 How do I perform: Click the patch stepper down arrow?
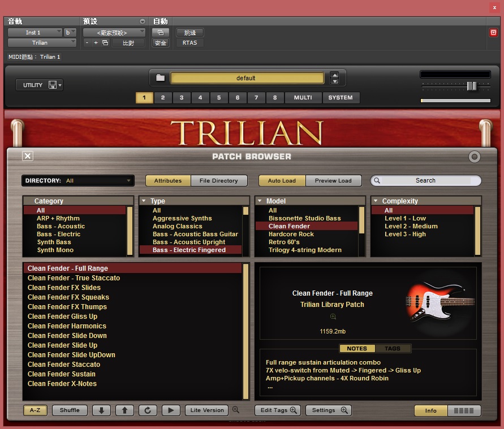click(335, 81)
